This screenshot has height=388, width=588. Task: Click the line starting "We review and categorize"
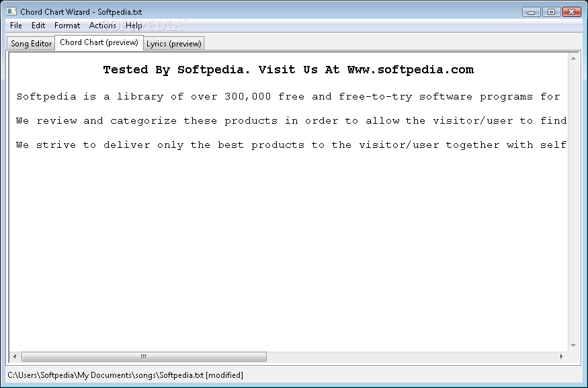coord(292,121)
